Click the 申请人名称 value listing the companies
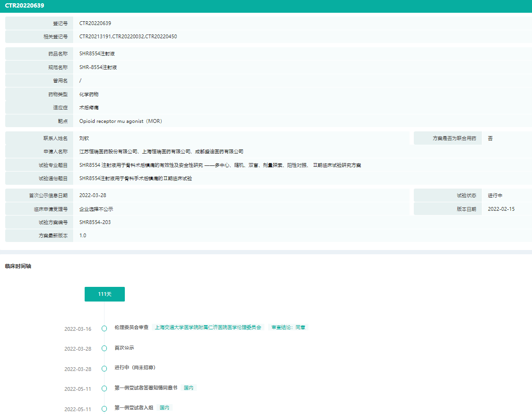This screenshot has height=414, width=532. coord(161,152)
